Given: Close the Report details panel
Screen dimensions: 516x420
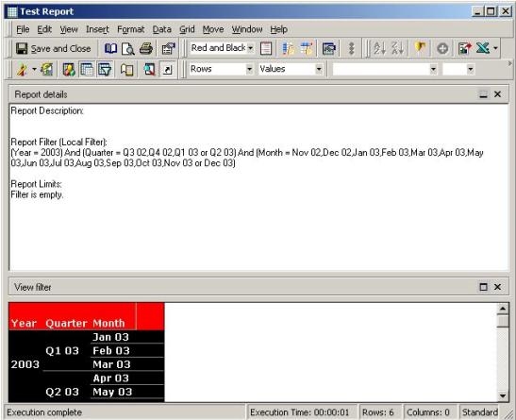Looking at the screenshot, I should point(497,94).
